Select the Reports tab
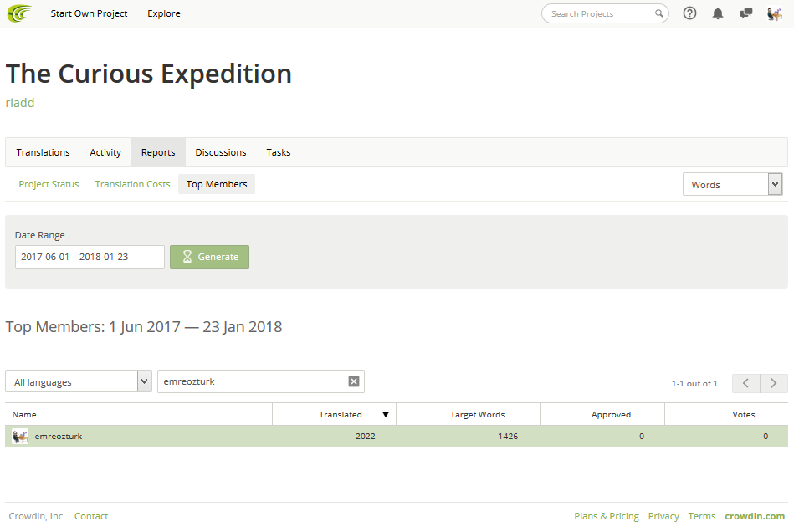794x532 pixels. coord(158,152)
